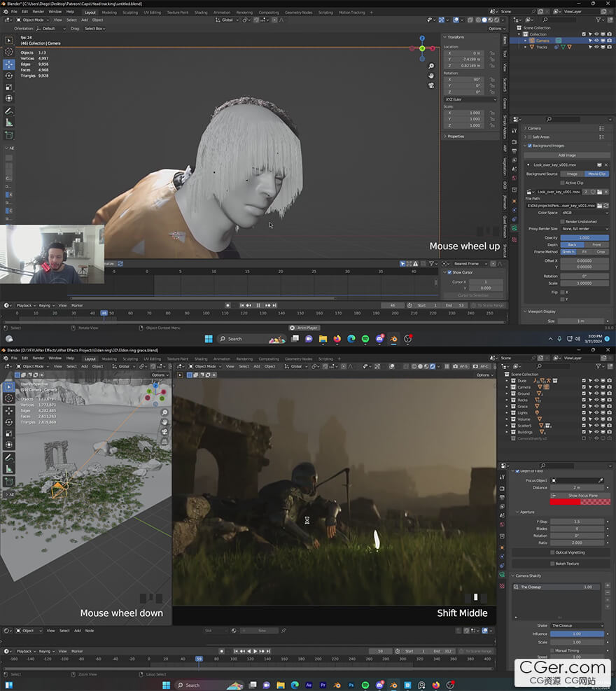Open the Blender icon in the top taskbar
This screenshot has width=616, height=691.
393,338
